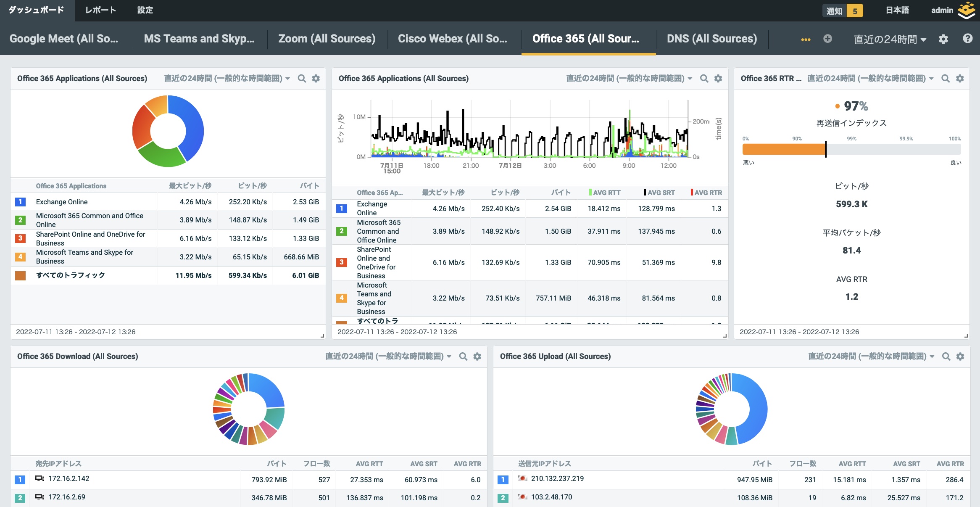Open gear settings of Office 365 Download widget
Image resolution: width=980 pixels, height=507 pixels.
477,356
